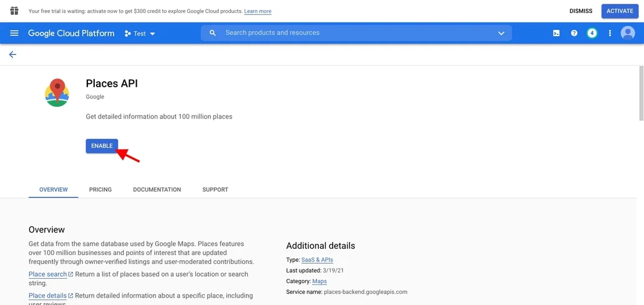
Task: Switch to the Overview tab
Action: click(54, 190)
